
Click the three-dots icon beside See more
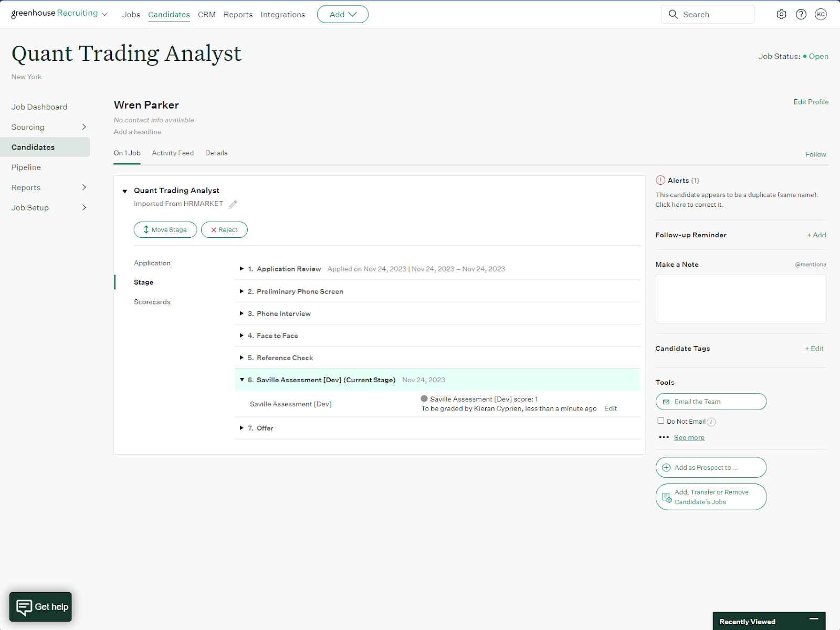[x=664, y=437]
